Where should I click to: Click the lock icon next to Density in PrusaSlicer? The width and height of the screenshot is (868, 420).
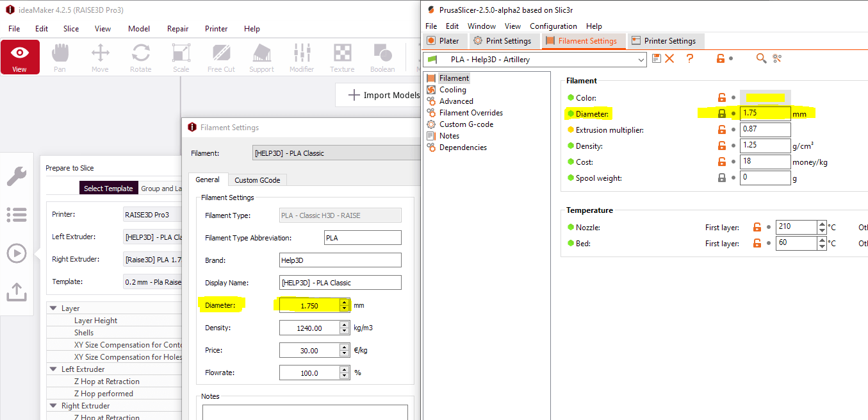pyautogui.click(x=722, y=146)
